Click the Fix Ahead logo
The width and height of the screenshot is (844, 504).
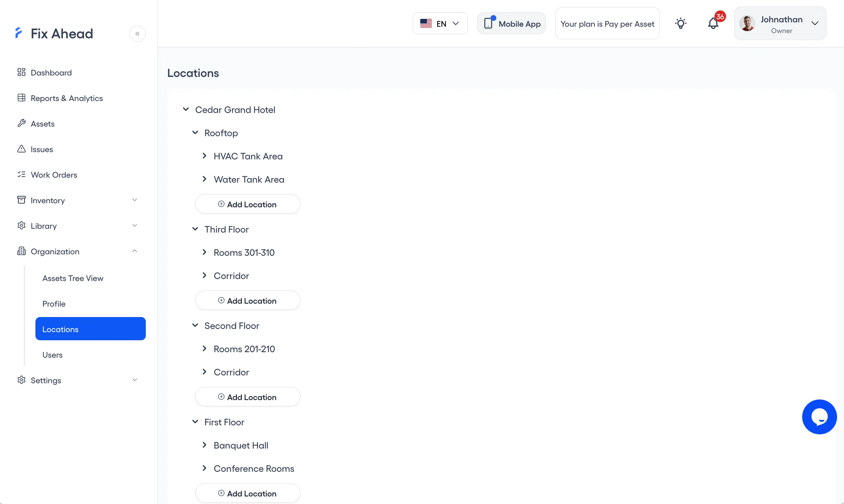pyautogui.click(x=54, y=34)
